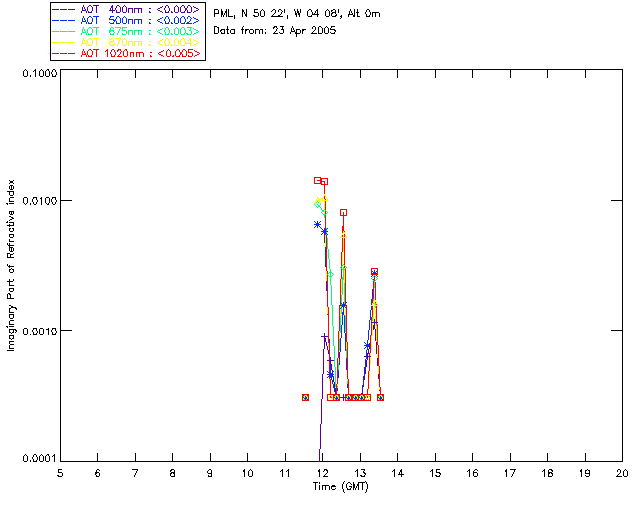Click the x-axis tick label 19
This screenshot has height=512, width=640.
point(585,473)
